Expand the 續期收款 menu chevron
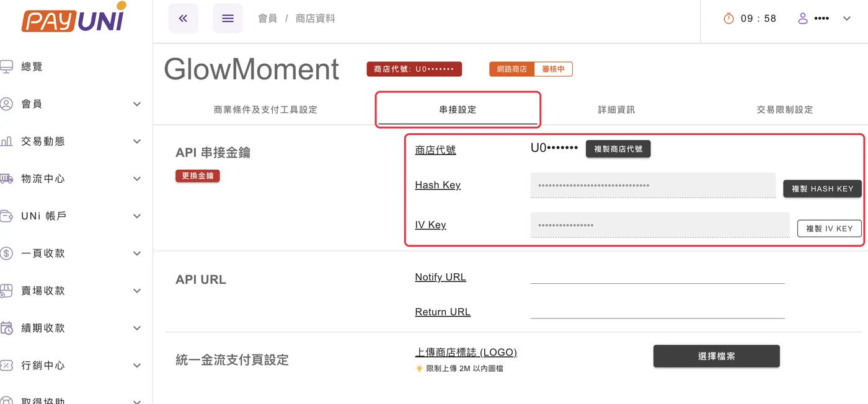The image size is (868, 404). click(x=137, y=328)
